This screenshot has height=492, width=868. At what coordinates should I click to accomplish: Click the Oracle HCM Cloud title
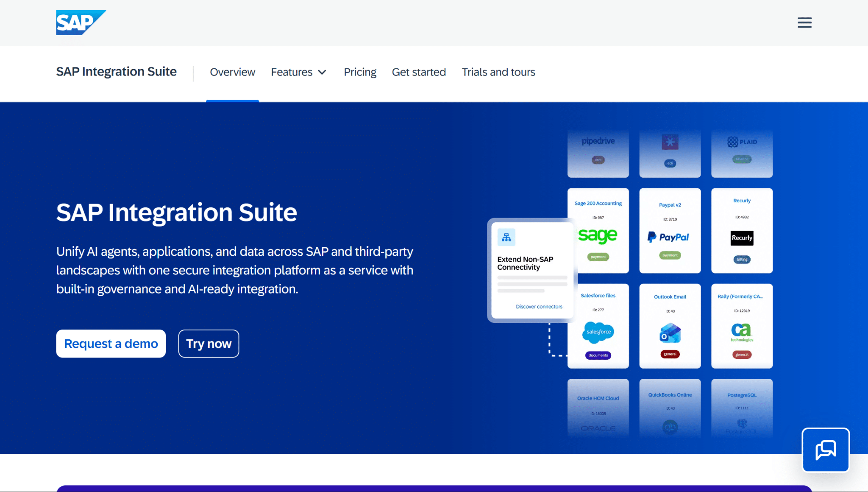pos(598,398)
